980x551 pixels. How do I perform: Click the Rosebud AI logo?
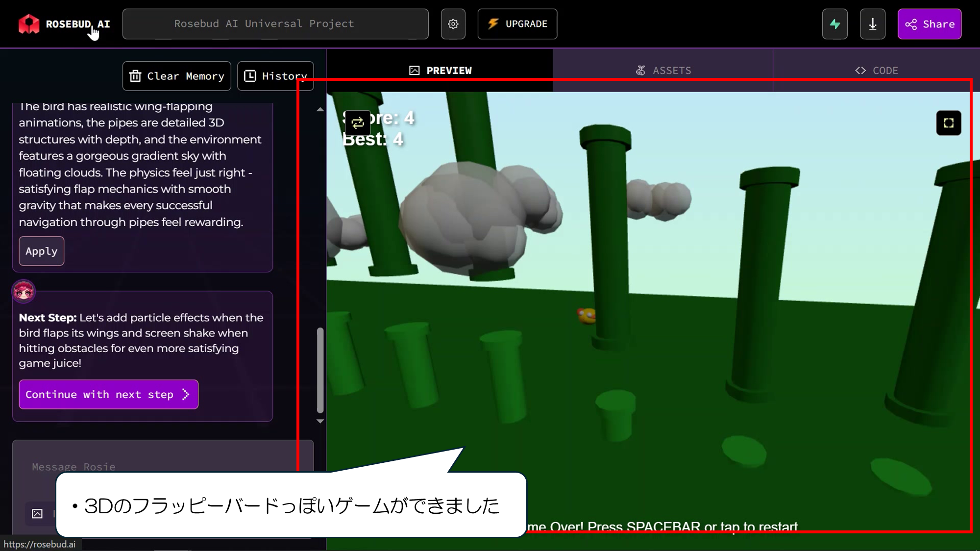[64, 24]
